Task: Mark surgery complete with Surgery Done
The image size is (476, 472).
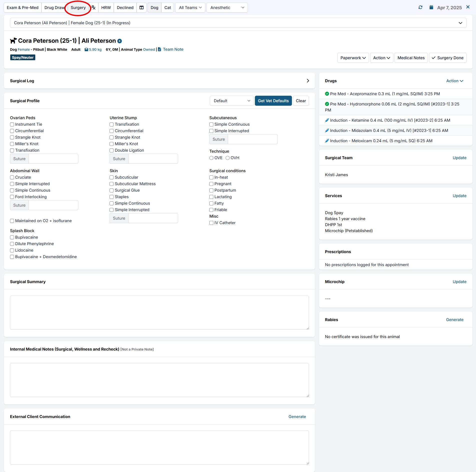Action: click(x=447, y=58)
